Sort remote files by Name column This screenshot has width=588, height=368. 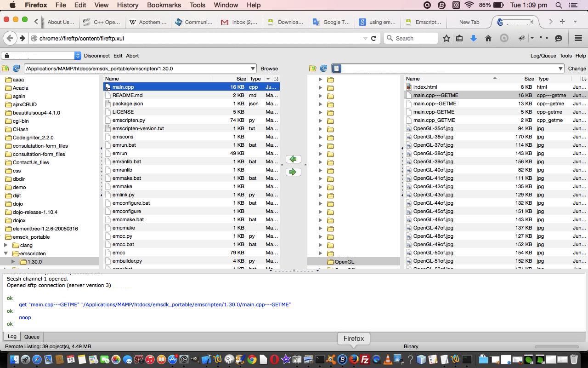click(x=451, y=79)
